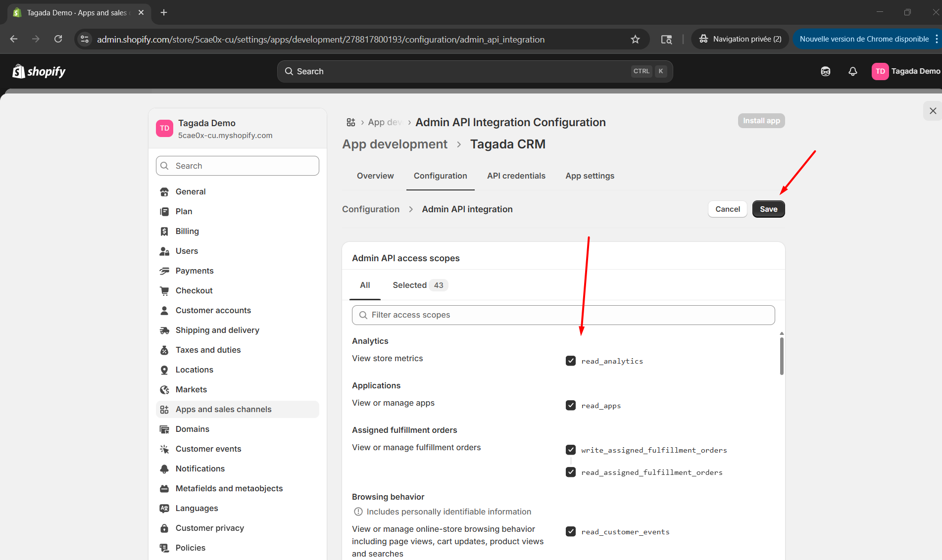This screenshot has height=560, width=942.
Task: Show the Selected 43 scopes tab
Action: [x=420, y=285]
